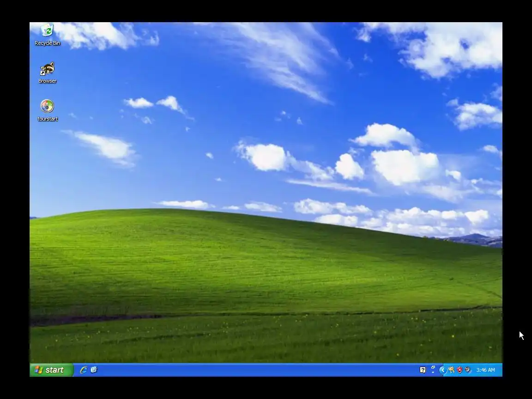Open the Windows start menu
The image size is (532, 399).
click(52, 370)
